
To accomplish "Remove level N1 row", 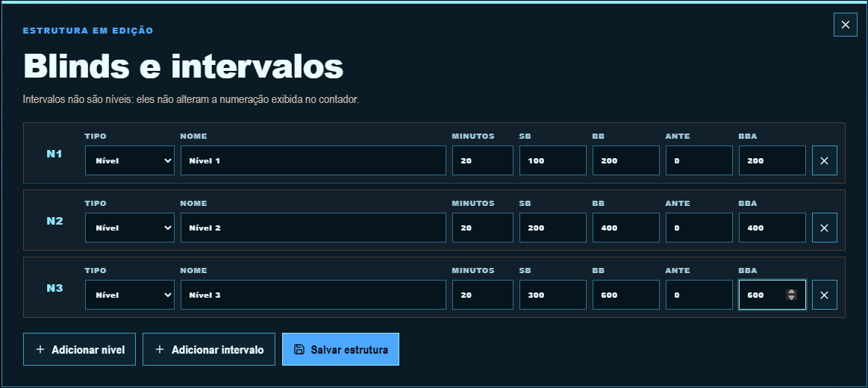I will [x=824, y=160].
